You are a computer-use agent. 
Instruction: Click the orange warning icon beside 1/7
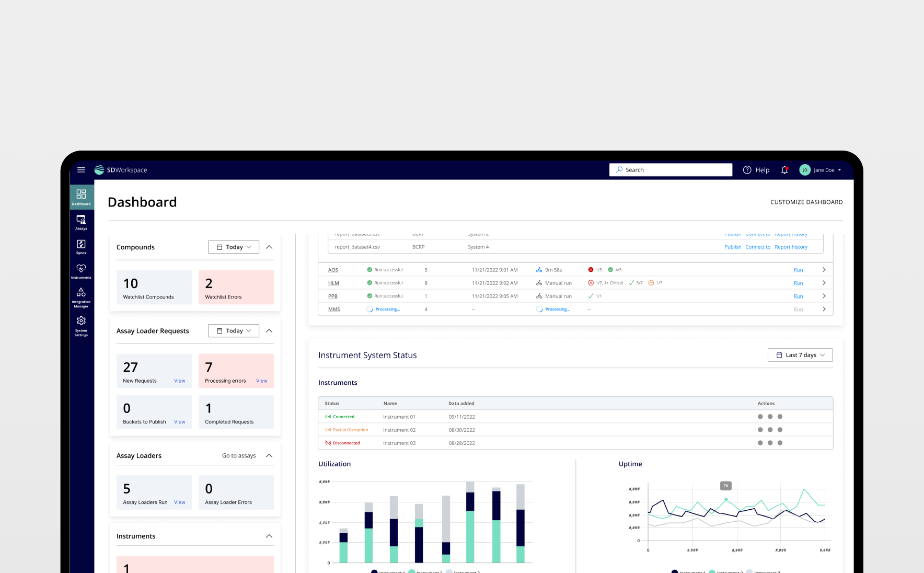click(651, 283)
